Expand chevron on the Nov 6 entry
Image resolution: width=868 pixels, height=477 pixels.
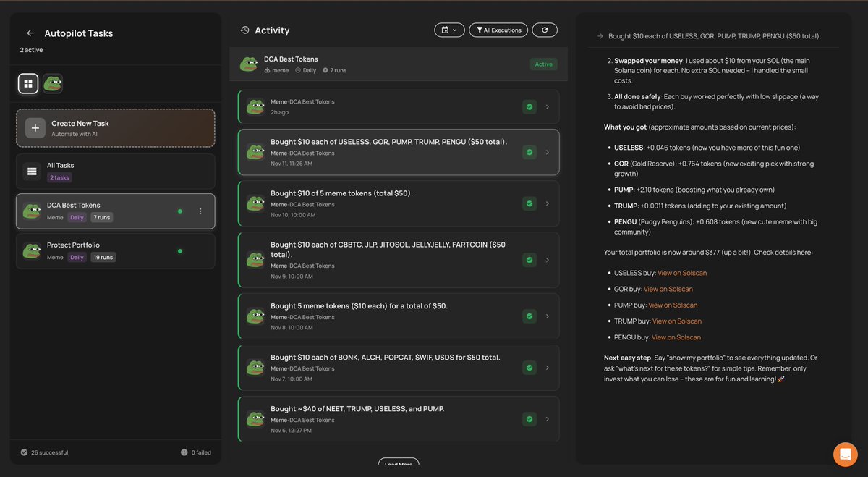pos(548,419)
